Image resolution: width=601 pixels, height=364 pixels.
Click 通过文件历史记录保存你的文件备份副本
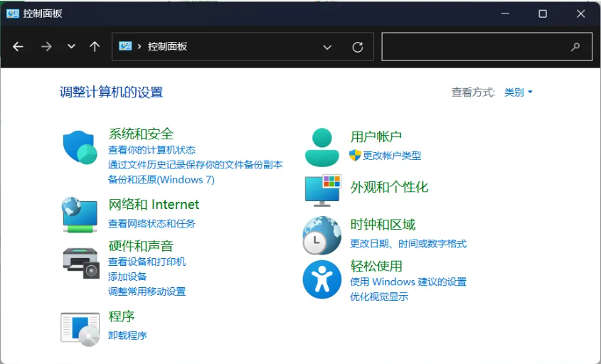click(196, 165)
